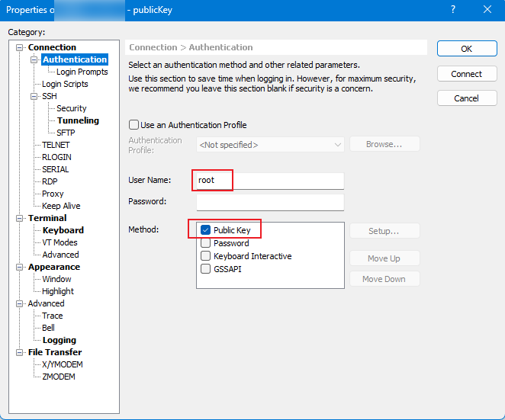The image size is (505, 420).
Task: Click the User Name input field
Action: (x=270, y=181)
